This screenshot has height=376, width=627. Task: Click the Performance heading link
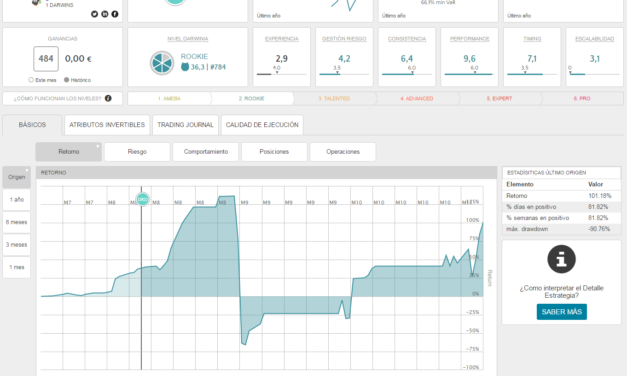[469, 39]
